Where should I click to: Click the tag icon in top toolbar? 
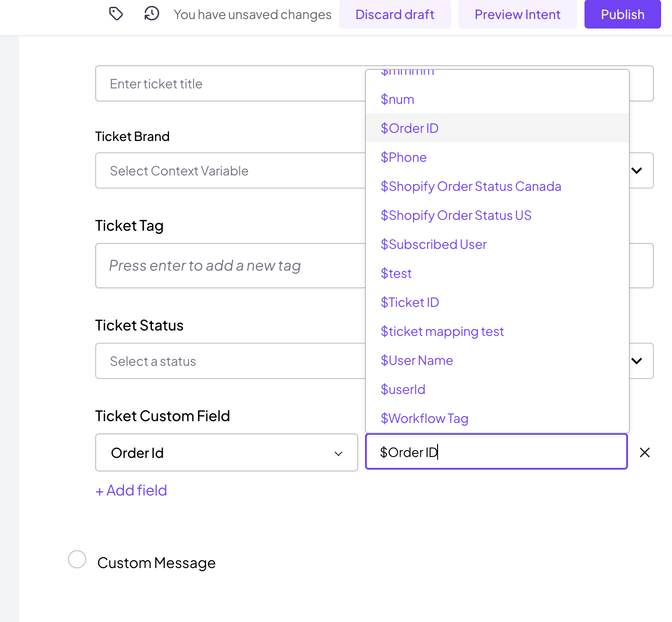116,14
